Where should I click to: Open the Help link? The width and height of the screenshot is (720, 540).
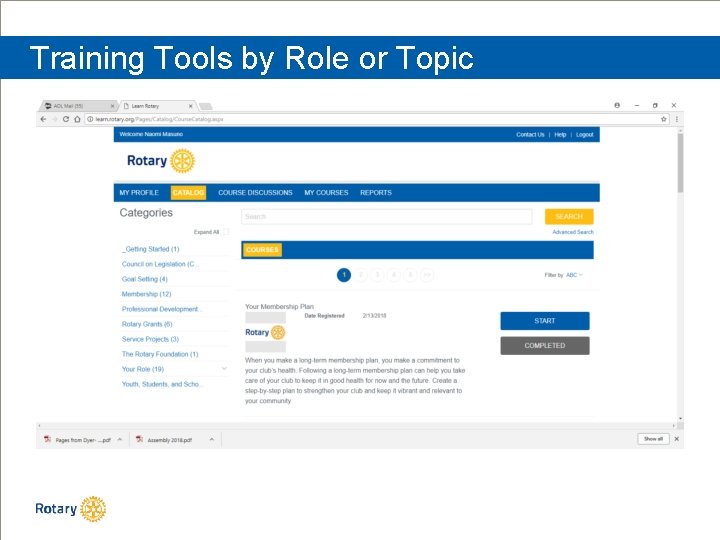pos(560,135)
